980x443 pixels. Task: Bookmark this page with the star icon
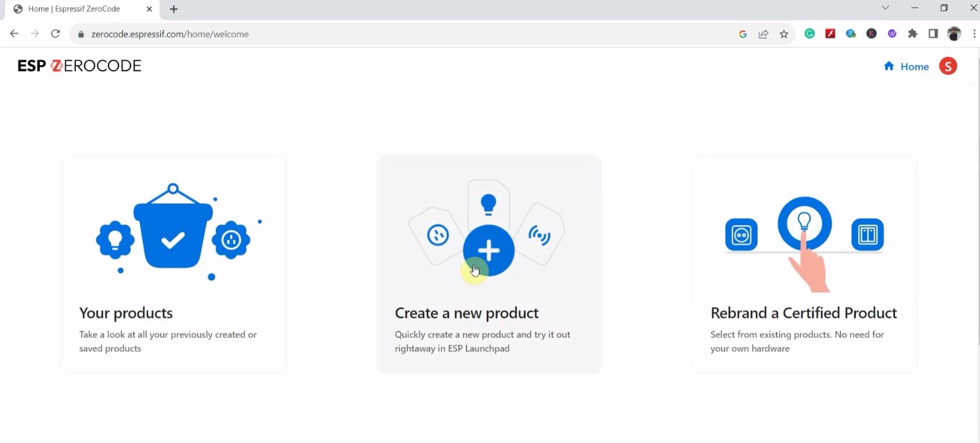tap(784, 34)
